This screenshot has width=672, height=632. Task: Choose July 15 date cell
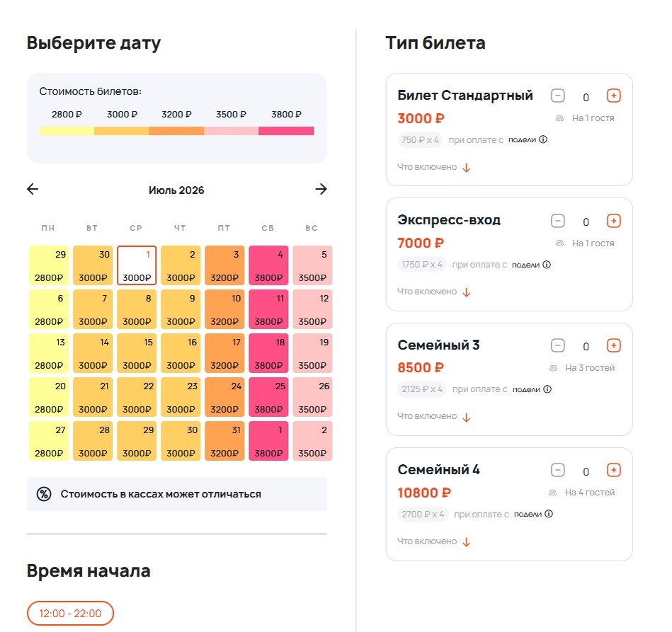137,353
